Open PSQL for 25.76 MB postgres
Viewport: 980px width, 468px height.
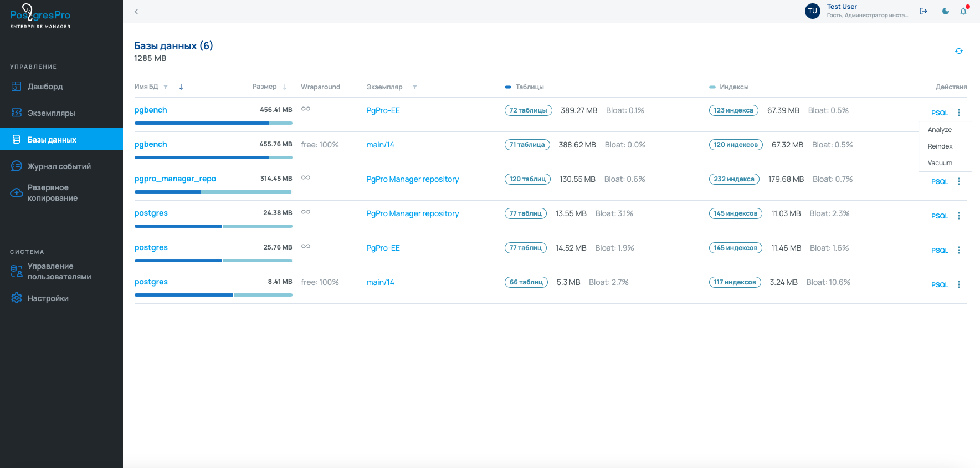point(940,250)
